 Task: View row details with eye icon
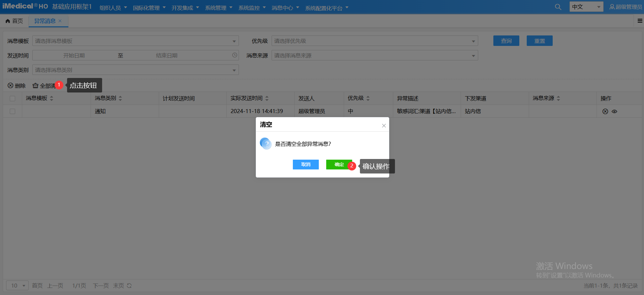pyautogui.click(x=614, y=111)
